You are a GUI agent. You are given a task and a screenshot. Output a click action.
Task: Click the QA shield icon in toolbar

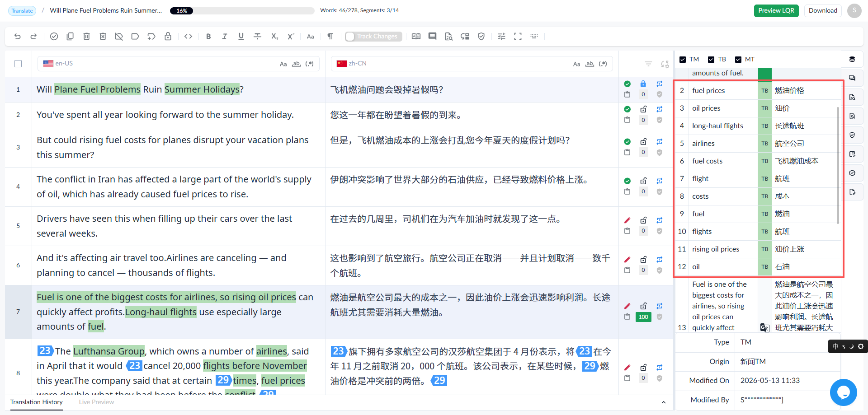481,37
